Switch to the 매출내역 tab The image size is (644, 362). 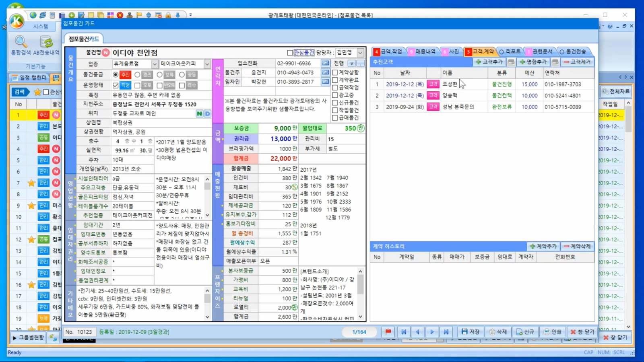(422, 51)
